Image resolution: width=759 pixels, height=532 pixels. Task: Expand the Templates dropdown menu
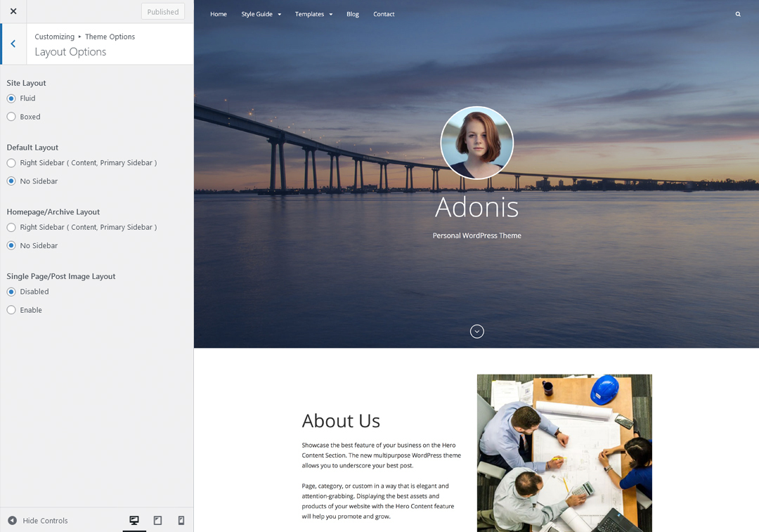point(313,14)
